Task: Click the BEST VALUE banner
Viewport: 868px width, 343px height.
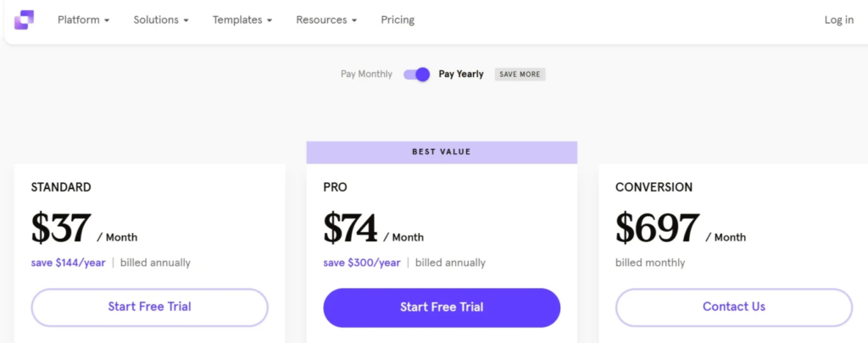Action: click(442, 152)
